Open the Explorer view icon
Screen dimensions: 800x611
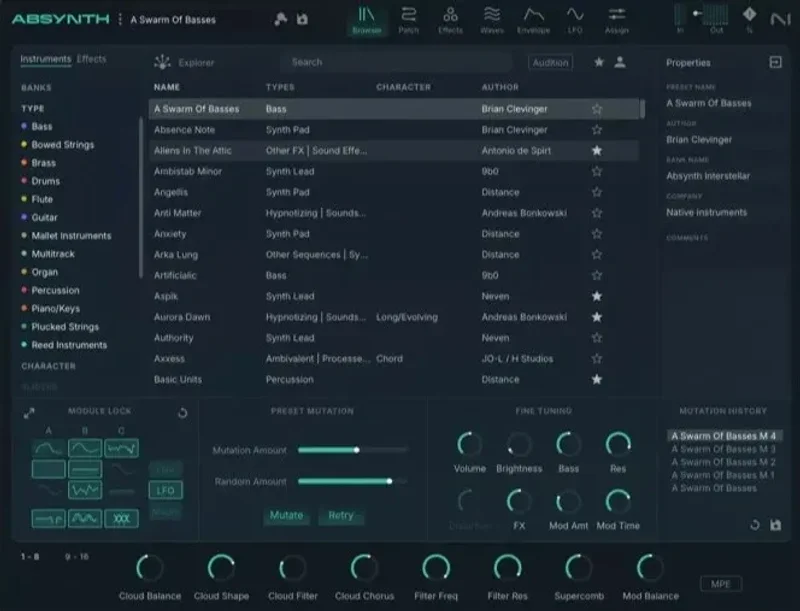point(162,62)
